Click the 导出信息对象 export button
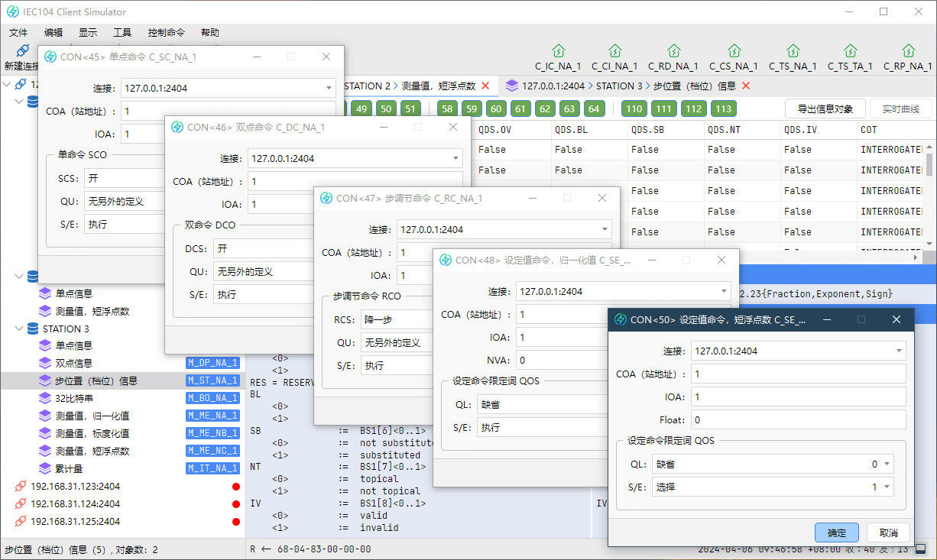The height and width of the screenshot is (560, 937). click(x=825, y=108)
